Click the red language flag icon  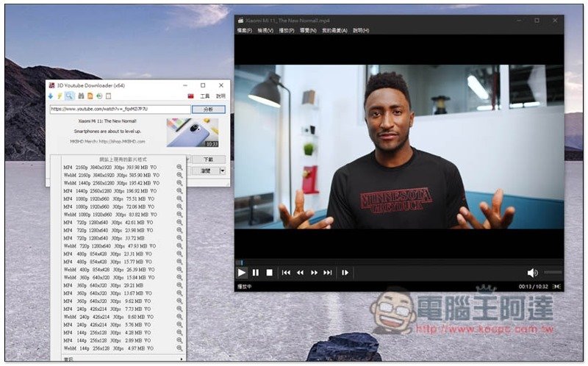(190, 96)
